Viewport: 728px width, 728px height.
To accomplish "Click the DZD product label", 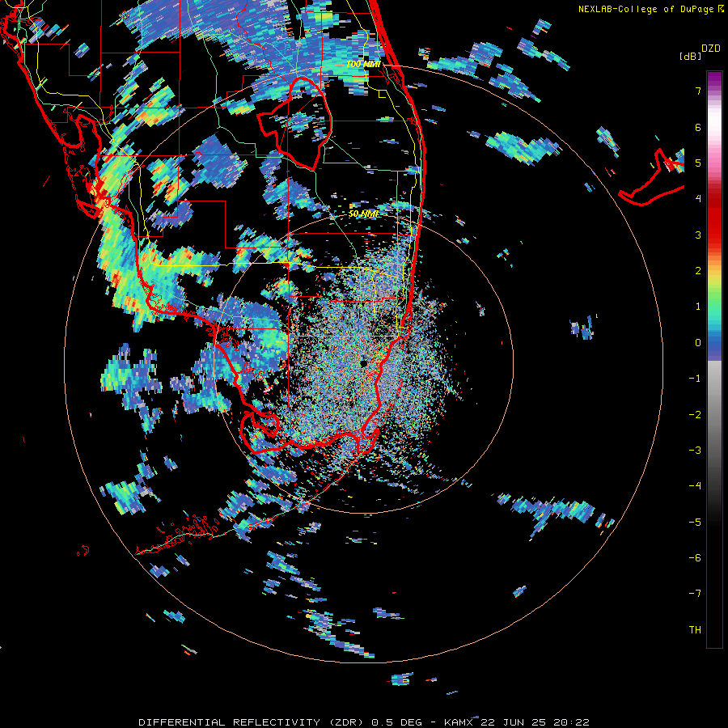I will (x=710, y=49).
